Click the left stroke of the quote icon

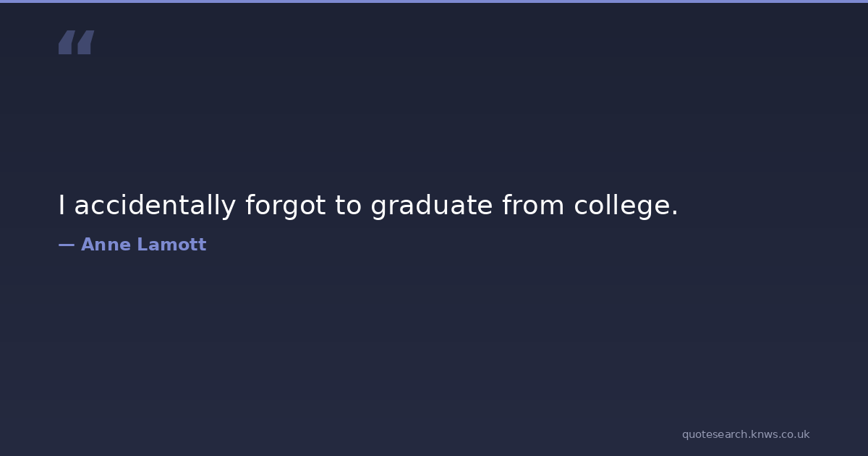[x=67, y=42]
